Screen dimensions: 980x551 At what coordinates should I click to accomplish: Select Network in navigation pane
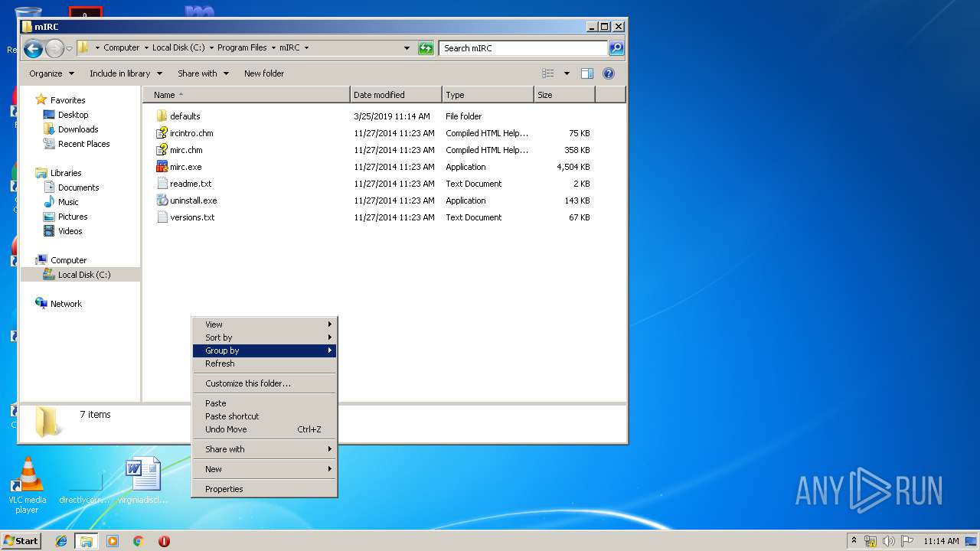tap(66, 304)
